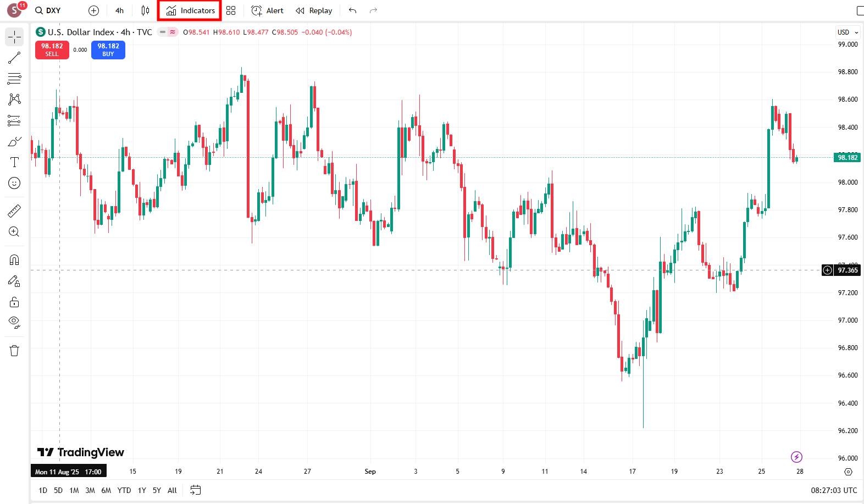Click the trash remove objects icon
This screenshot has height=504, width=864.
tap(14, 351)
